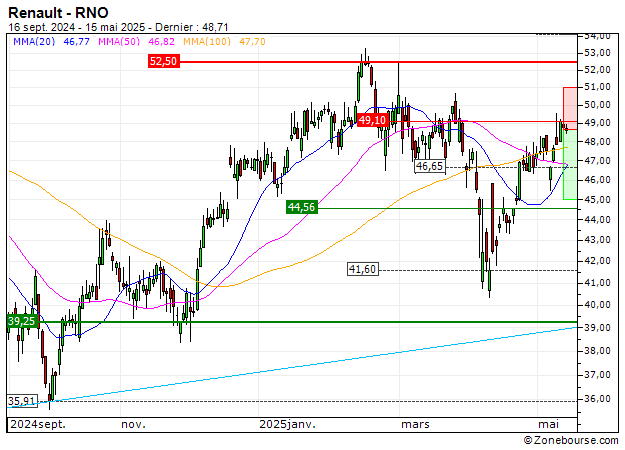Select the green 44,56 support label
The image size is (625, 450).
(301, 207)
